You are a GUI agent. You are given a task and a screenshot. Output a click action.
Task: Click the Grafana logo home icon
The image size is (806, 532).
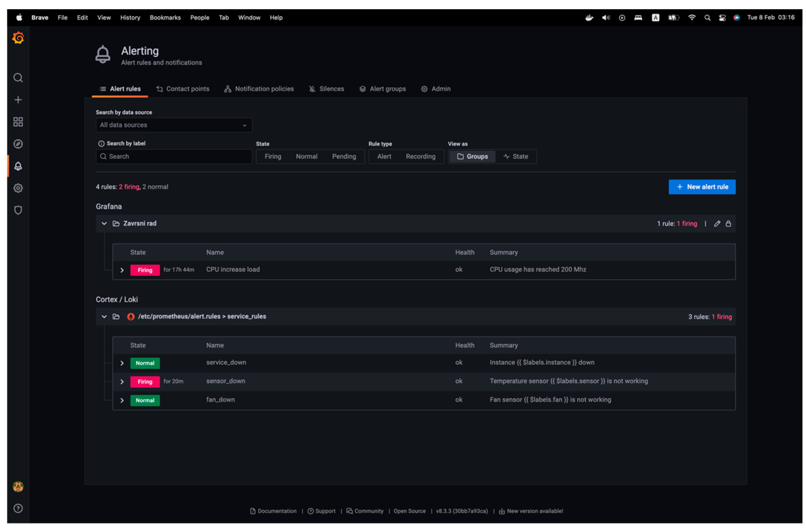point(18,38)
